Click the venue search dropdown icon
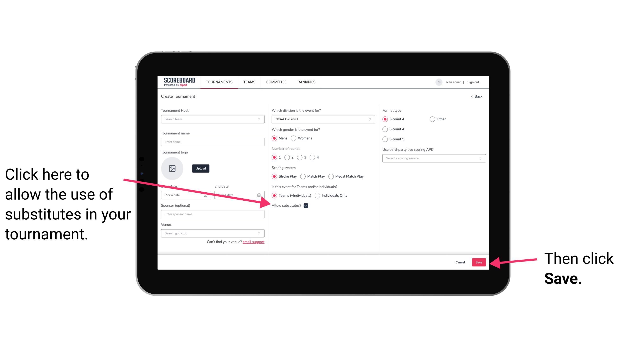Screen dimensions: 644x346 [261, 233]
